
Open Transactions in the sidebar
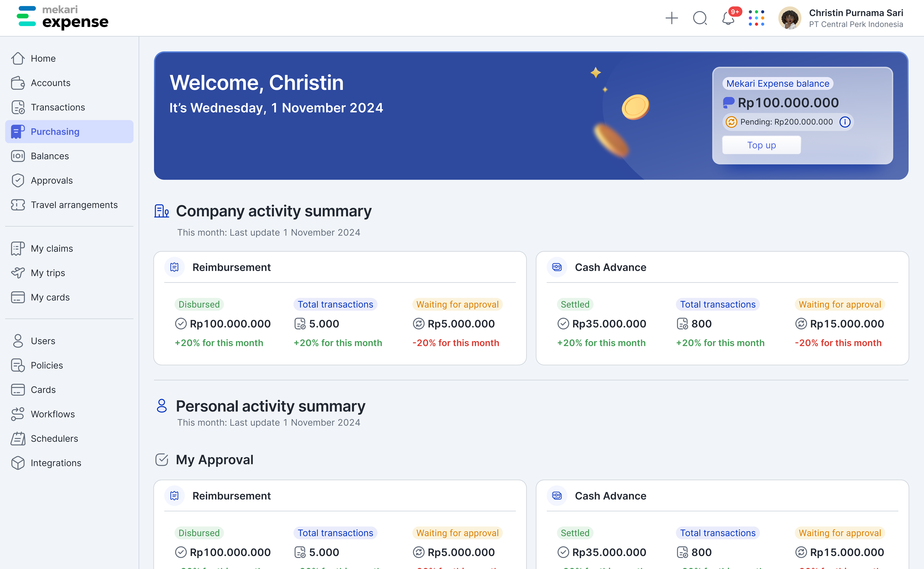[58, 107]
